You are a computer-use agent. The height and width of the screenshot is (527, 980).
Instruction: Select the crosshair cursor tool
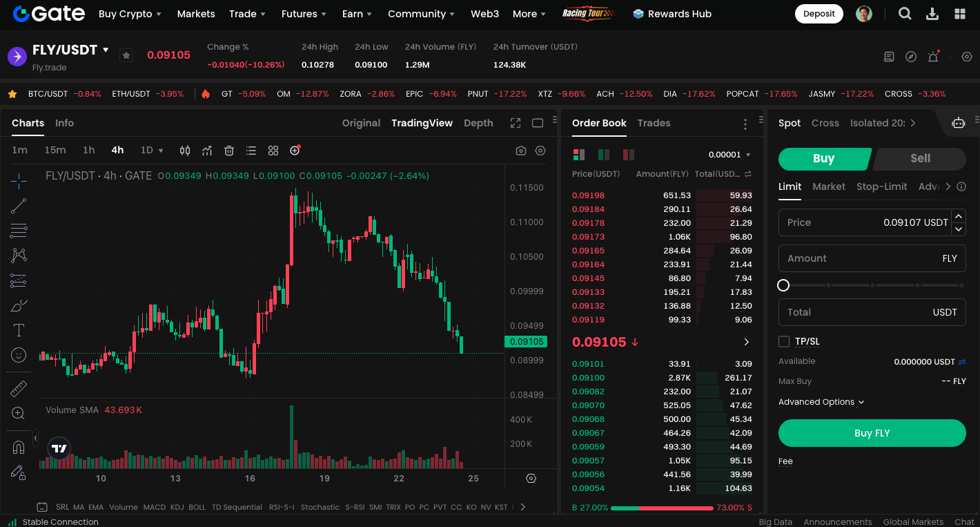(x=19, y=181)
